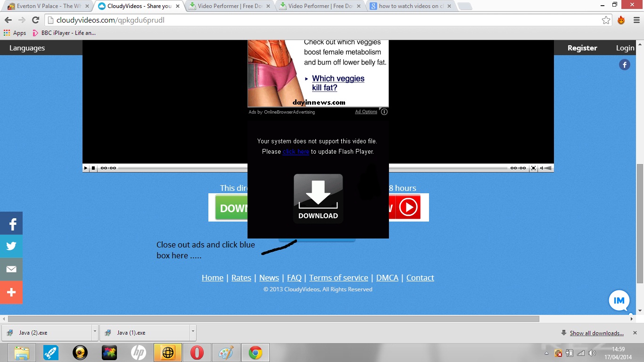Mute the video player volume
644x362 pixels.
(546, 168)
